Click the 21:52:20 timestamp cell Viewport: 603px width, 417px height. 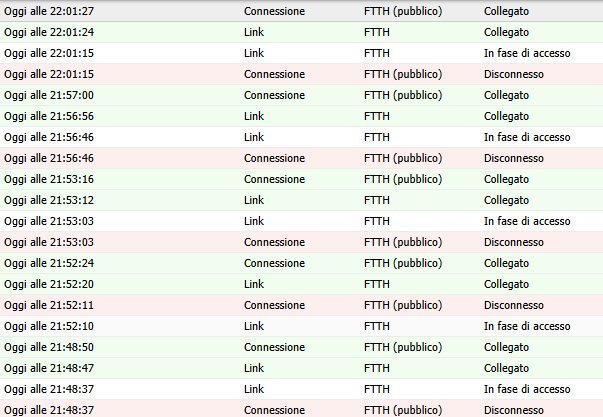(49, 283)
